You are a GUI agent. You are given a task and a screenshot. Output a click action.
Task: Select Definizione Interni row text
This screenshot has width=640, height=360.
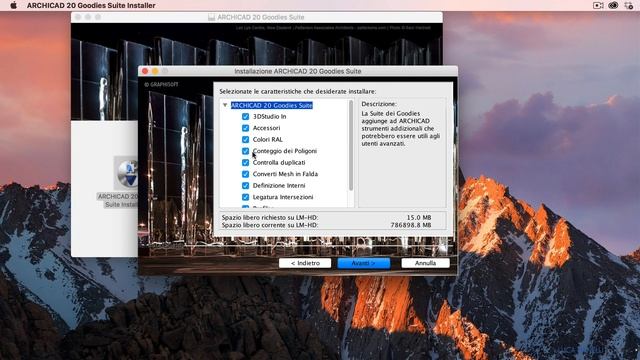pos(279,185)
